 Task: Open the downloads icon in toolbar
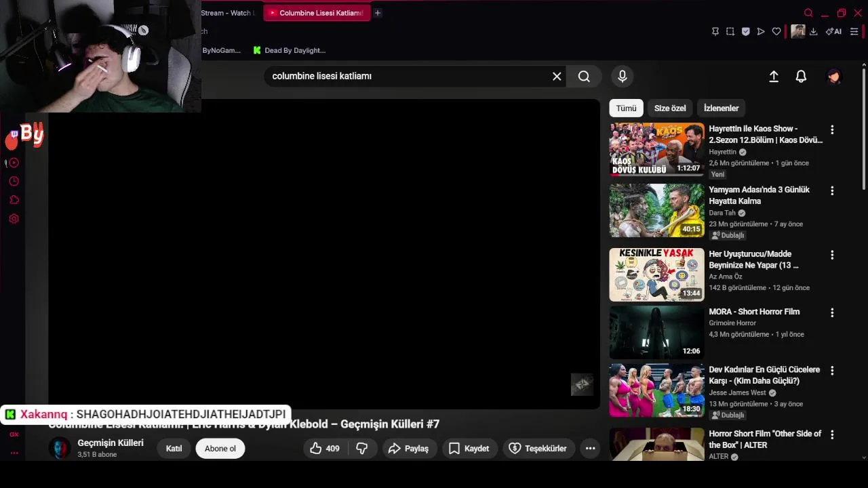click(814, 31)
